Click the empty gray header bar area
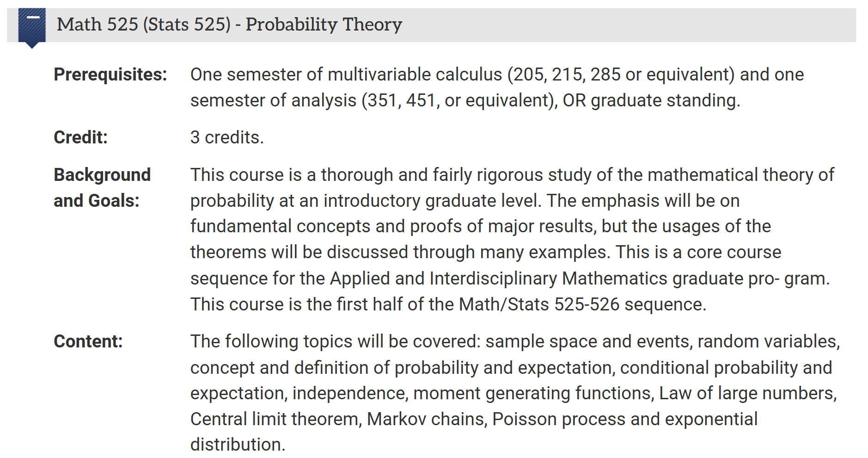Image resolution: width=868 pixels, height=458 pixels. pos(629,25)
